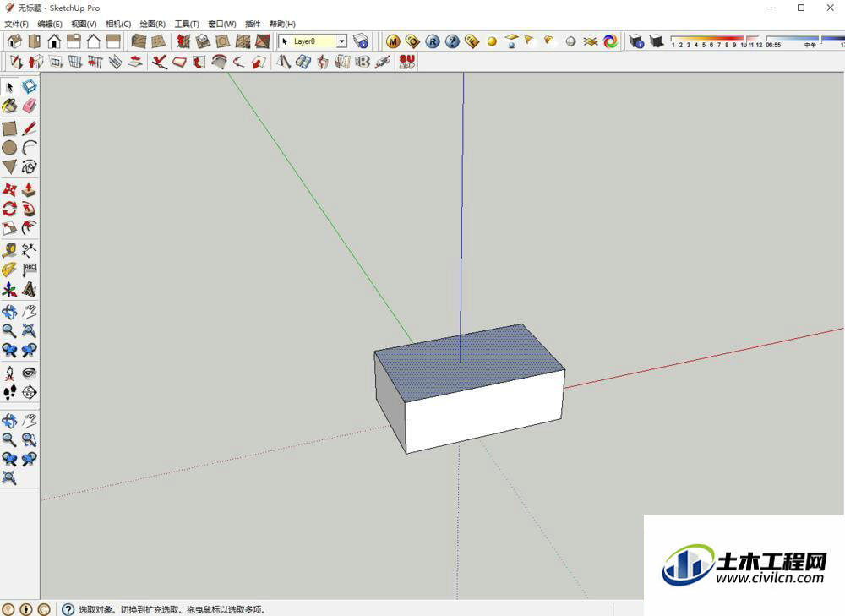
Task: Pick the Scale tool
Action: 9,228
